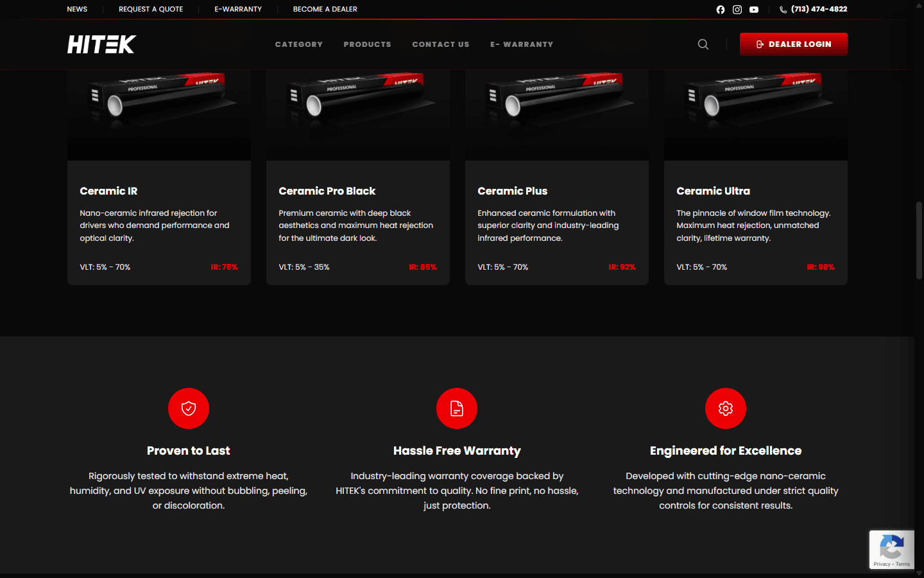Select the Ceramic Ultra product card

tap(756, 178)
